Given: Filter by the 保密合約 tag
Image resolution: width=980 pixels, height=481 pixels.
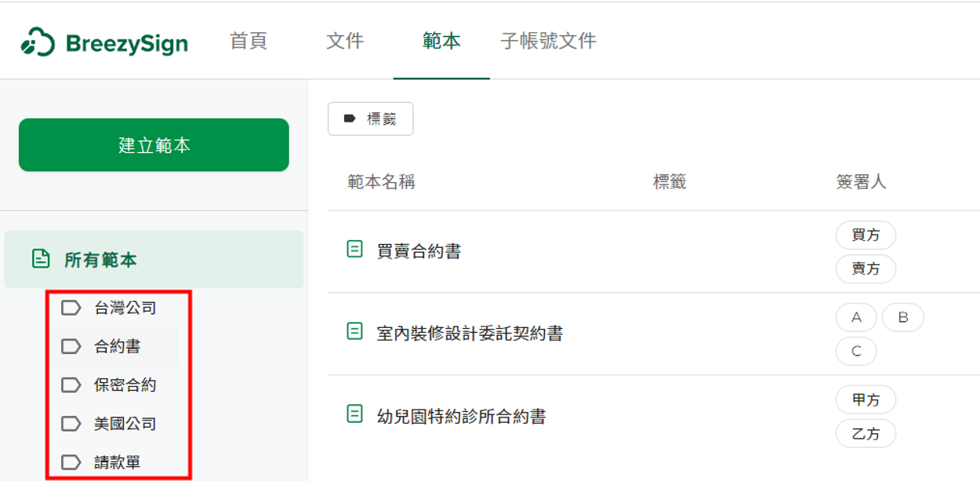Looking at the screenshot, I should (x=125, y=384).
